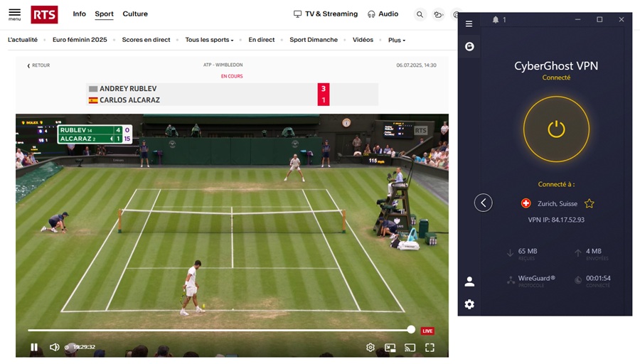
Task: Open CyberGhost account profile
Action: click(x=469, y=282)
